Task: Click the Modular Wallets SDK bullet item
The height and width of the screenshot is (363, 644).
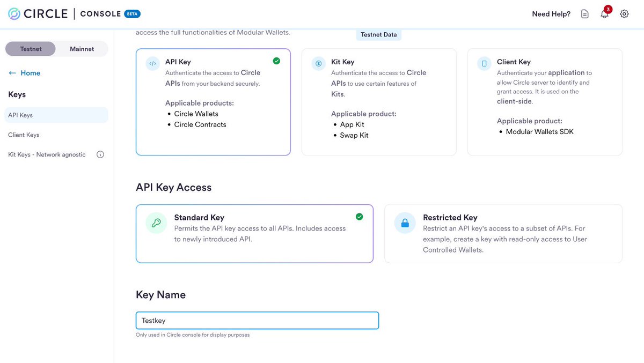Action: coord(540,131)
